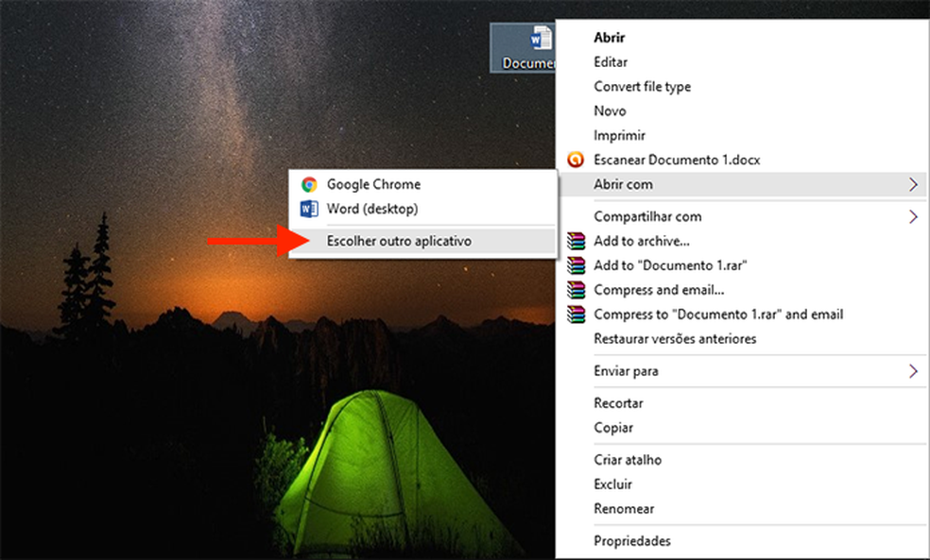Click the antivirus scan icon beside Escanear
Screen dimensions: 930x560
click(576, 160)
